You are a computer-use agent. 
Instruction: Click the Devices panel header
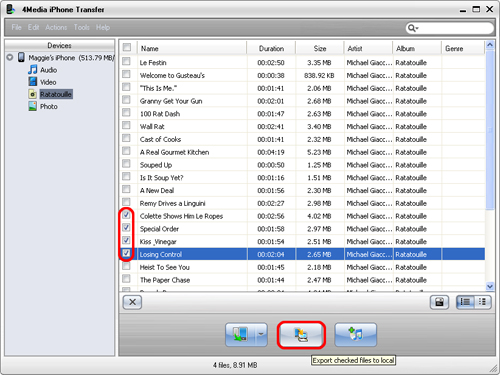click(x=59, y=45)
